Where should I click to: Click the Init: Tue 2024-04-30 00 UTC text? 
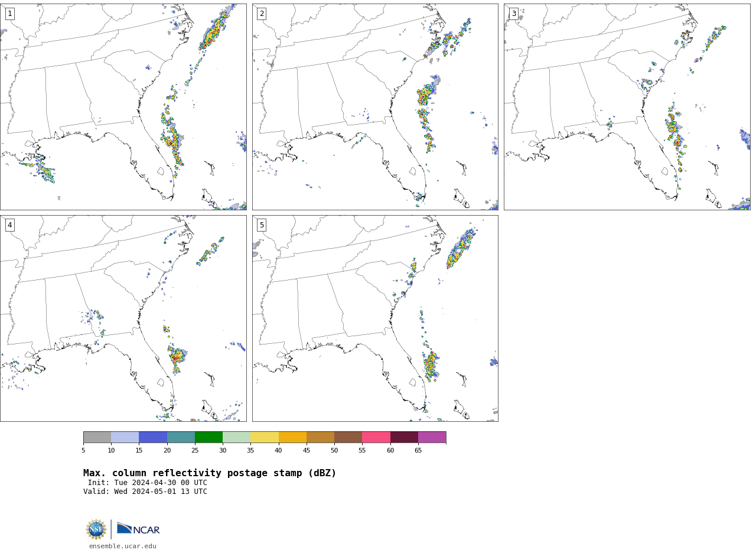click(x=148, y=483)
